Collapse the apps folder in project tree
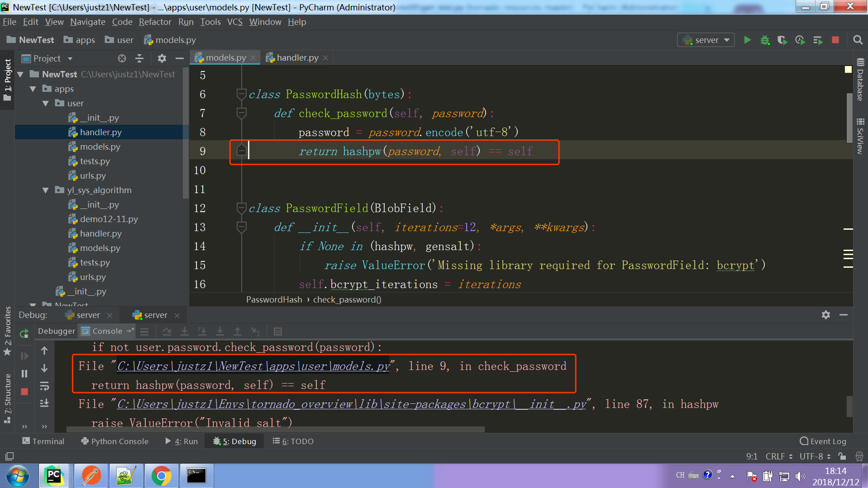 pyautogui.click(x=33, y=89)
